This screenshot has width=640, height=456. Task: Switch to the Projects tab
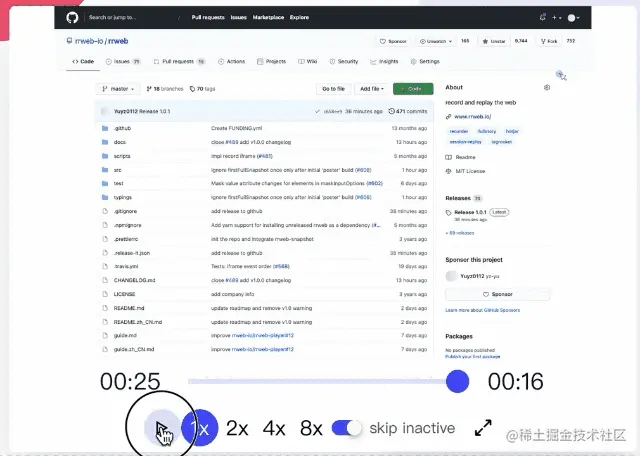click(271, 61)
